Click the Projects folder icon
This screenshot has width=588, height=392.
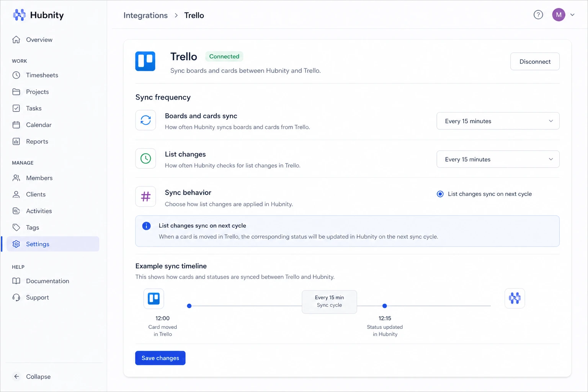coord(16,92)
